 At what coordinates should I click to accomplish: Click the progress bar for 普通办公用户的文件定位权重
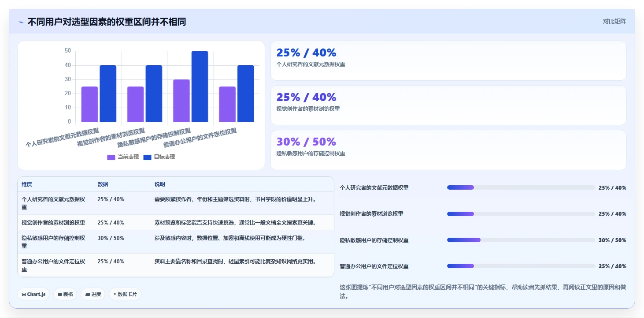click(x=521, y=266)
